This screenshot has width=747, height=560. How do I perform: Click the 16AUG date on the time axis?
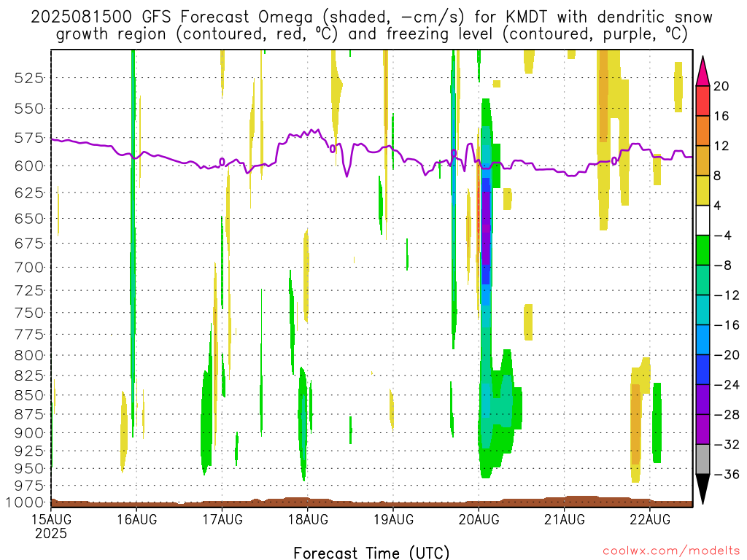136,519
